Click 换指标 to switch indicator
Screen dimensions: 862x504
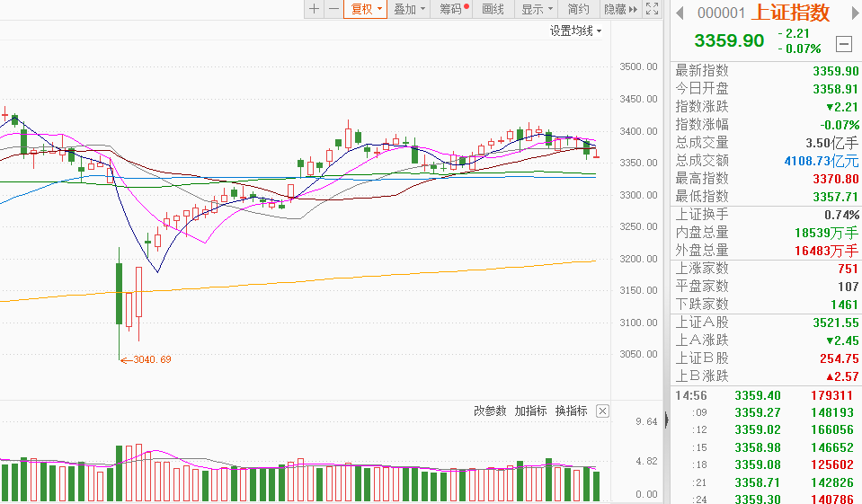click(x=571, y=411)
